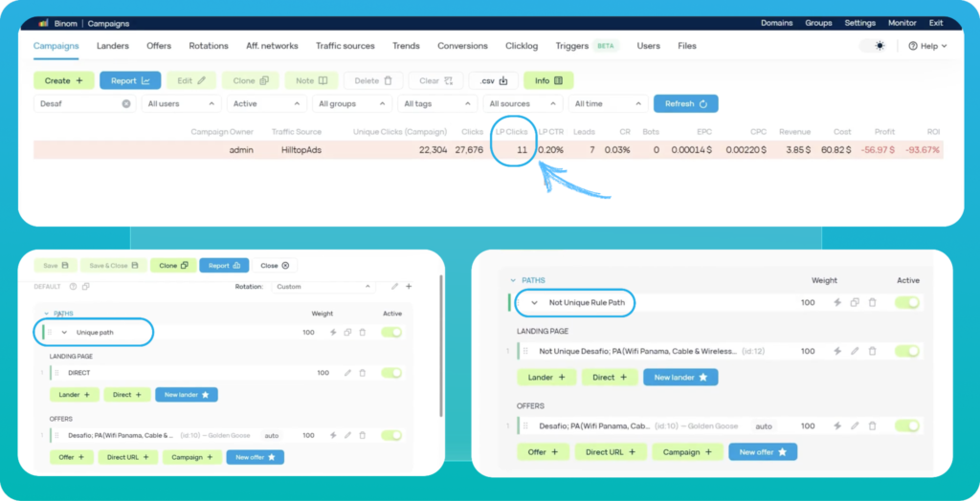Toggle the Not Unique Rule Path active switch
Viewport: 980px width, 501px height.
(x=907, y=302)
